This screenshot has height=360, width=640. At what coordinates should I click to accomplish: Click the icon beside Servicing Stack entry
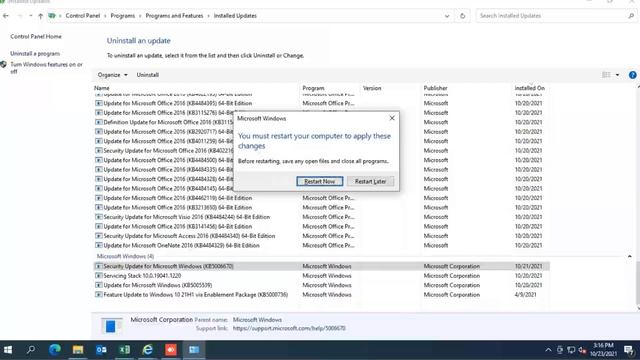pos(98,276)
